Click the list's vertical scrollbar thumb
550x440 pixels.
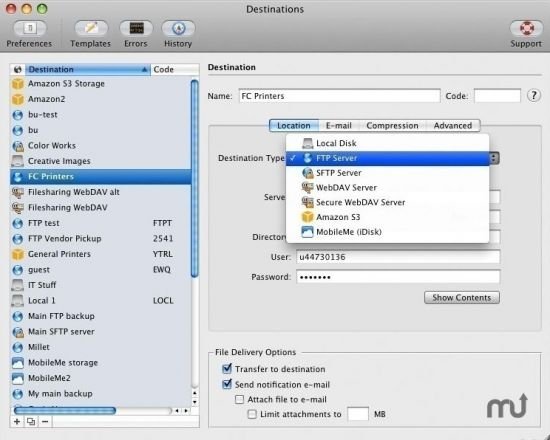[195, 178]
